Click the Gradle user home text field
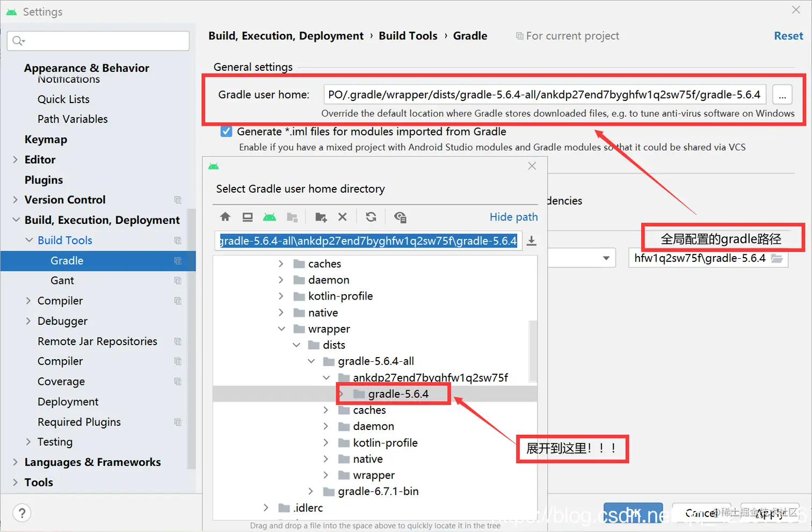This screenshot has width=812, height=532. pyautogui.click(x=545, y=94)
